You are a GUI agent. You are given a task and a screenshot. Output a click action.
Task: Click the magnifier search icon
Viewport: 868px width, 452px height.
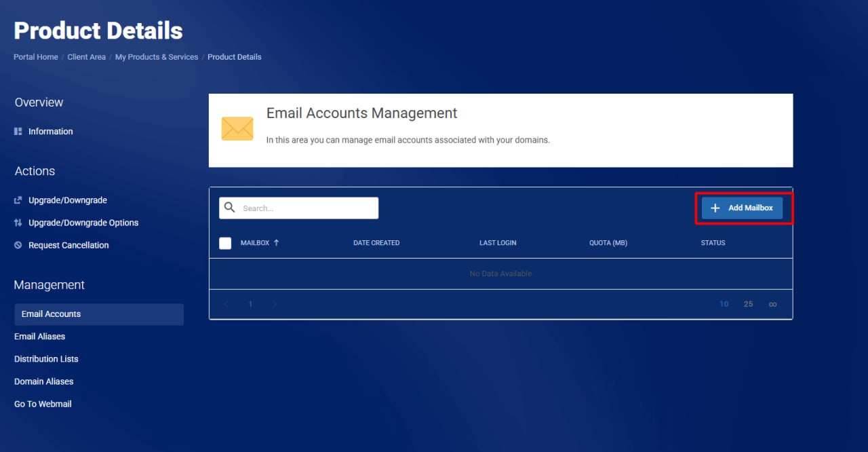click(x=230, y=208)
